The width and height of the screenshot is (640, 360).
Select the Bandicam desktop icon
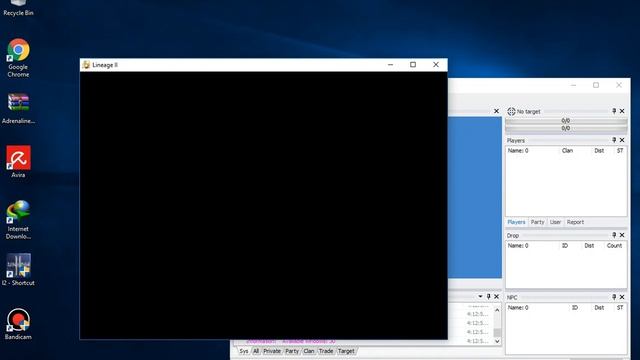[x=18, y=324]
